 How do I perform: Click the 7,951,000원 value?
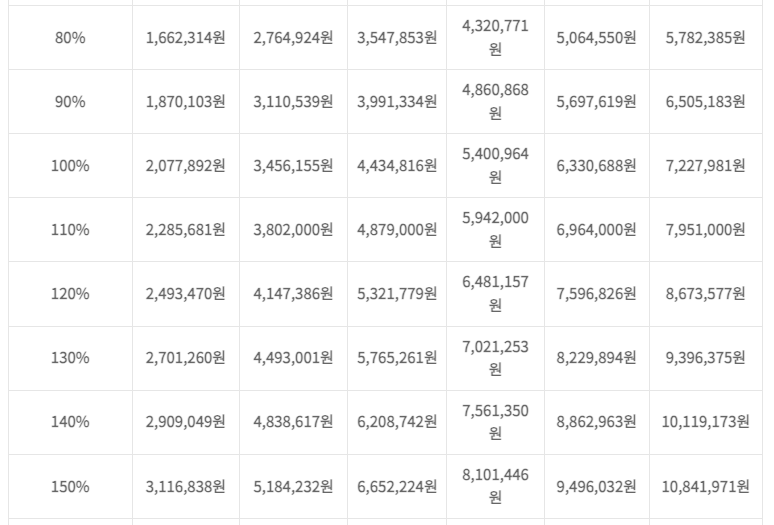coord(705,230)
